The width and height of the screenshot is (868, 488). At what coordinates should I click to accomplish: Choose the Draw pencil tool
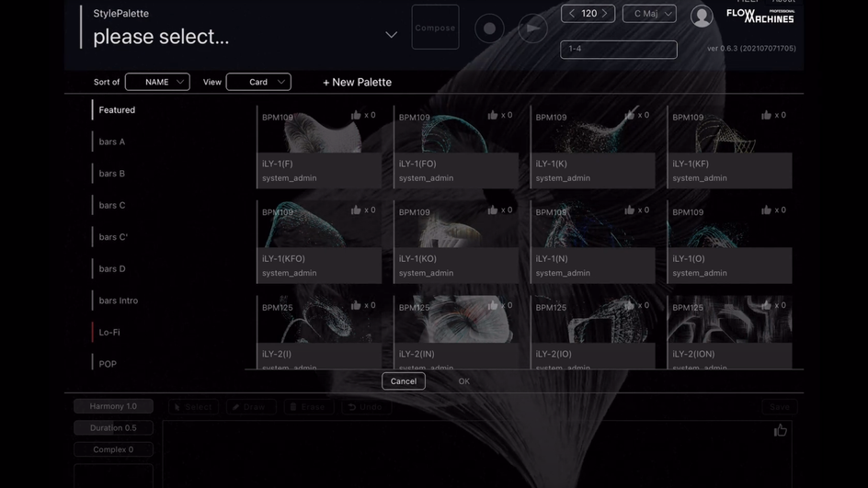tap(251, 407)
